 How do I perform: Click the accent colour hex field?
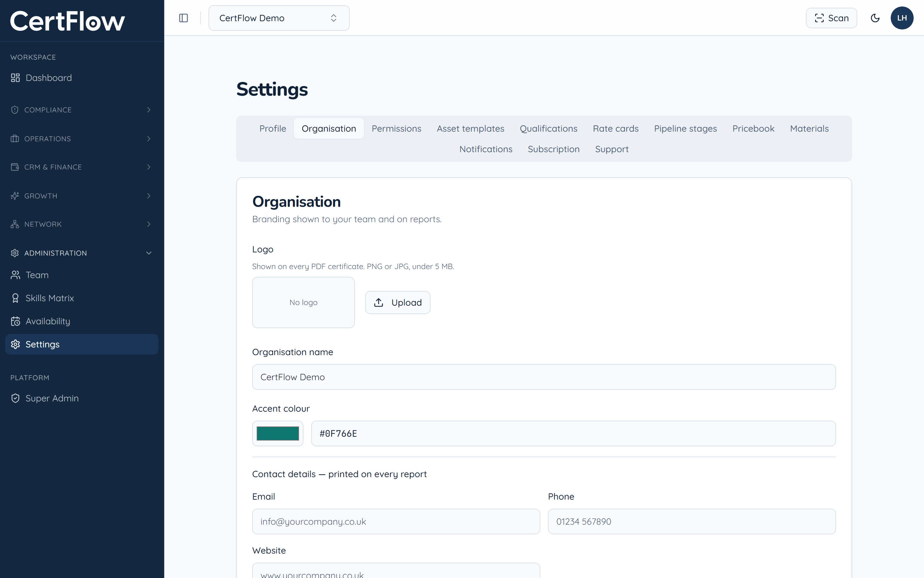click(x=574, y=433)
